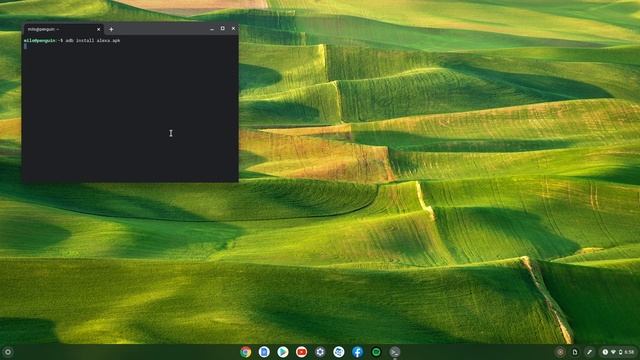Viewport: 640px width, 360px height.
Task: Open the blue-white app left of Facebook
Action: [339, 352]
